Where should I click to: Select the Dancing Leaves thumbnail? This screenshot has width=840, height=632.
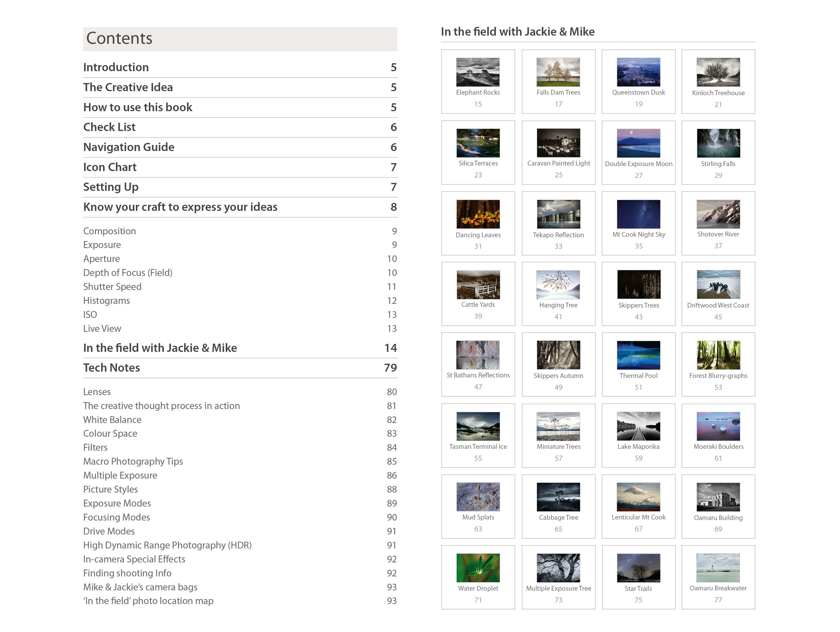tap(478, 214)
